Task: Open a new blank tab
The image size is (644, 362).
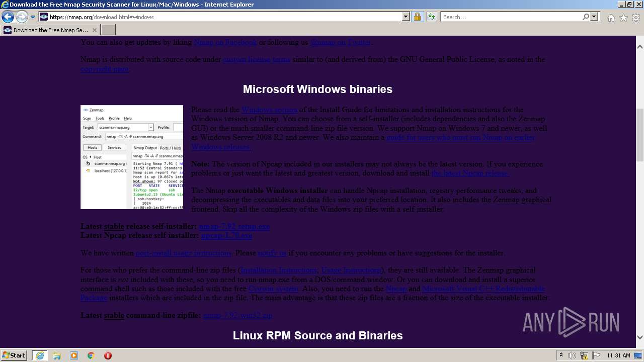Action: [108, 30]
